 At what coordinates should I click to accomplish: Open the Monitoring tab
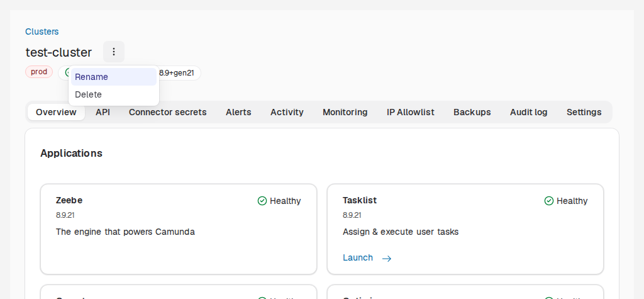point(345,112)
